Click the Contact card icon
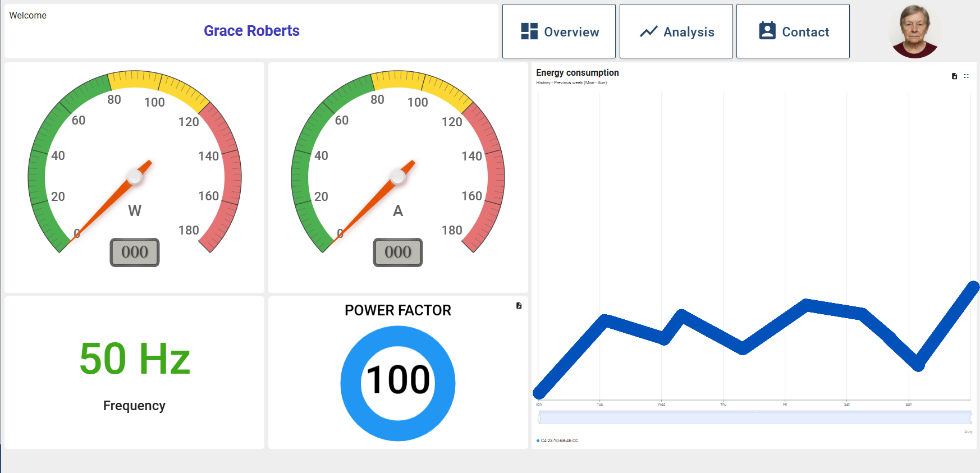Image resolution: width=980 pixels, height=473 pixels. [767, 31]
